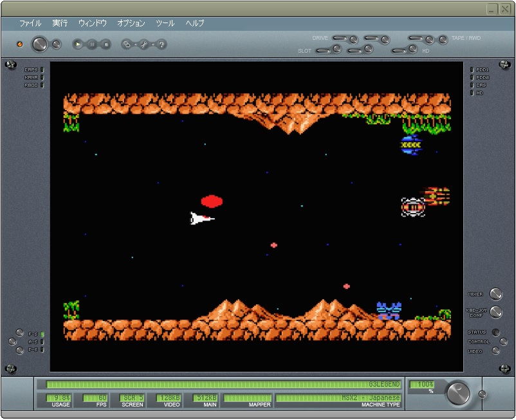Stop emulation with the stop button
516x420 pixels.
click(x=106, y=44)
